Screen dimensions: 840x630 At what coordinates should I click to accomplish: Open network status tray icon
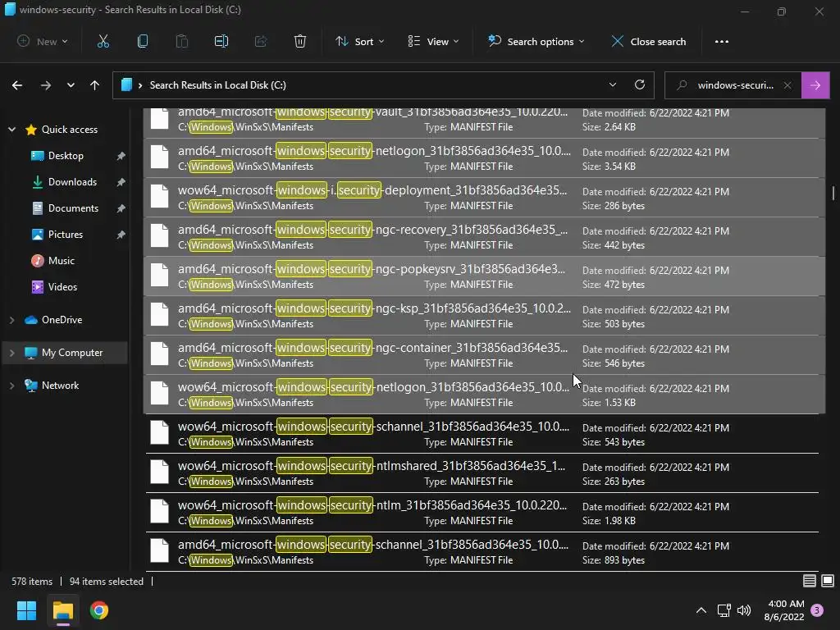pyautogui.click(x=724, y=610)
